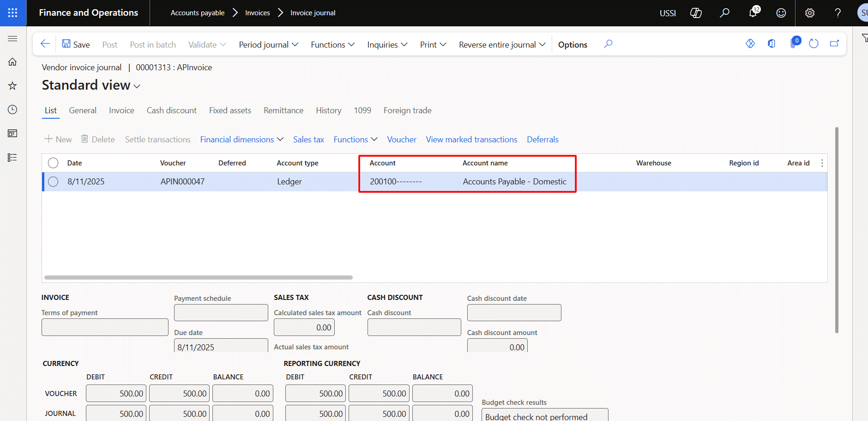
Task: Click the horizontal grid scrollbar
Action: pyautogui.click(x=199, y=278)
